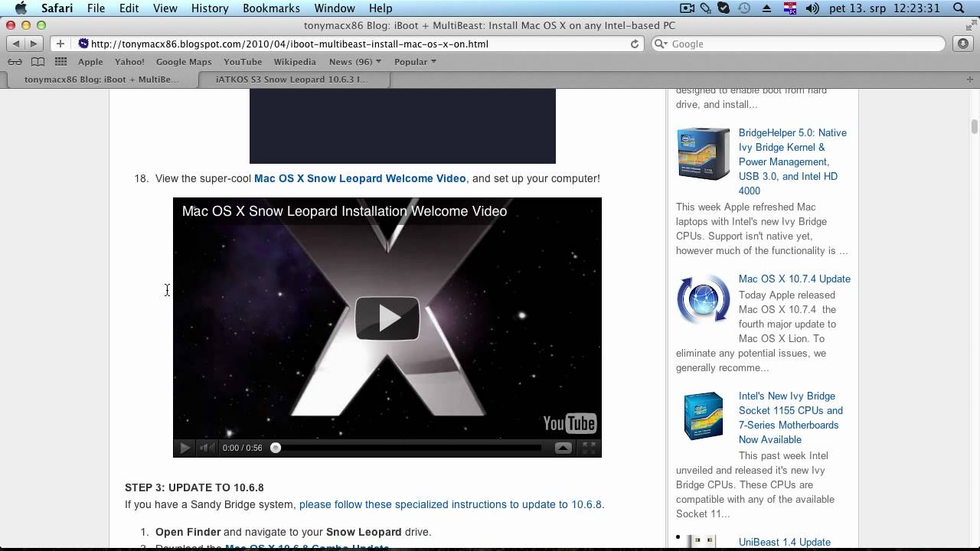Open the View menu

(165, 8)
